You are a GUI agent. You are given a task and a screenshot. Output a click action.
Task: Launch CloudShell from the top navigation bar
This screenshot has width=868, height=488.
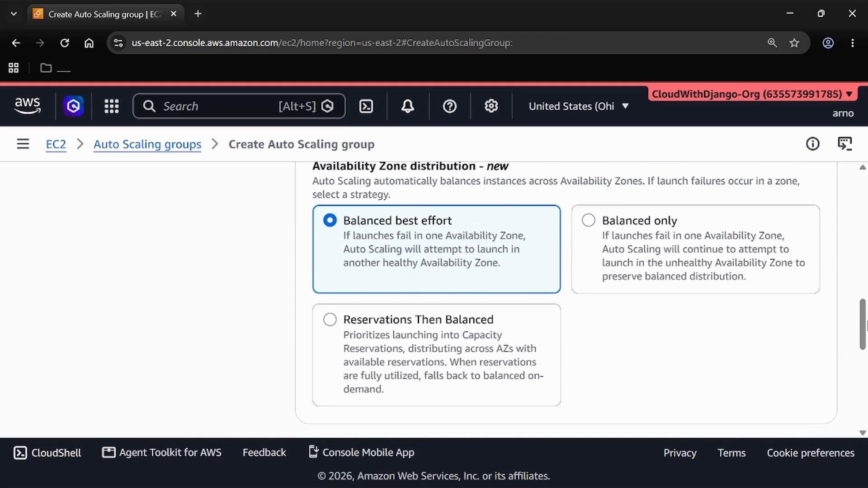click(366, 106)
